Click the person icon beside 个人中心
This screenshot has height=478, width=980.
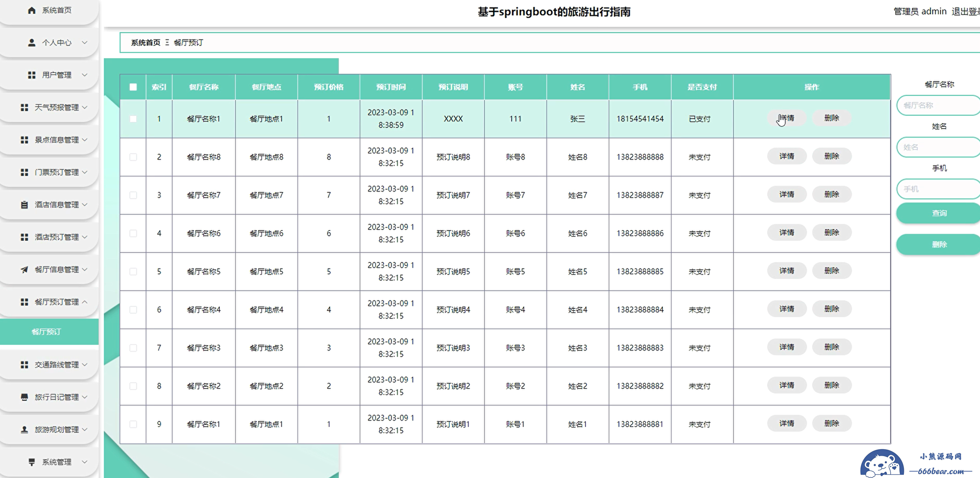coord(32,43)
